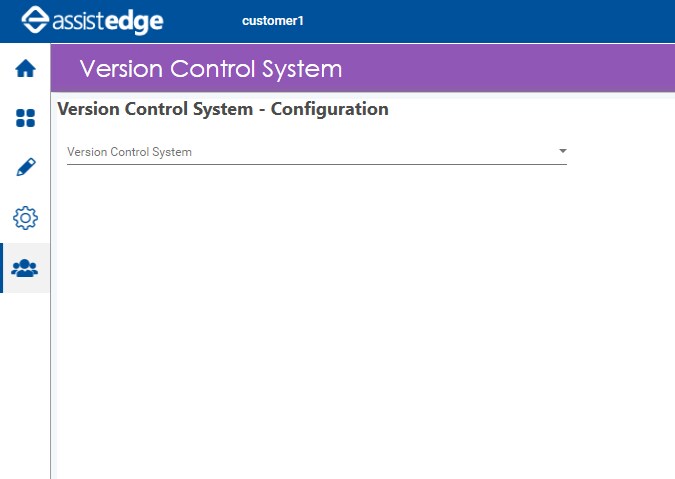Click the underline of the dropdown field
The height and width of the screenshot is (479, 675).
317,164
